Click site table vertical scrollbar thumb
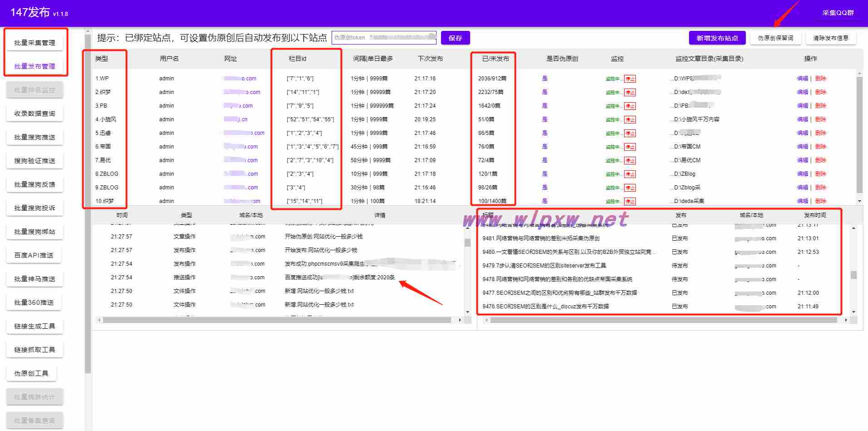 [859, 134]
